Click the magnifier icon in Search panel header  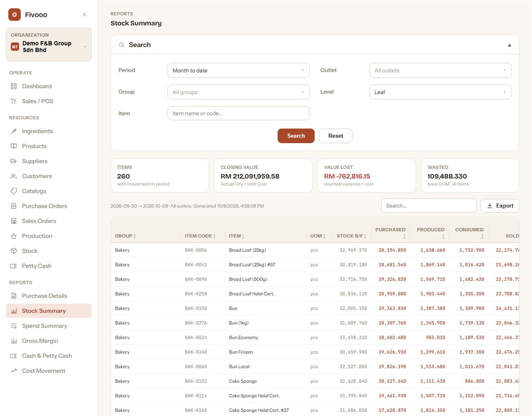pyautogui.click(x=121, y=45)
